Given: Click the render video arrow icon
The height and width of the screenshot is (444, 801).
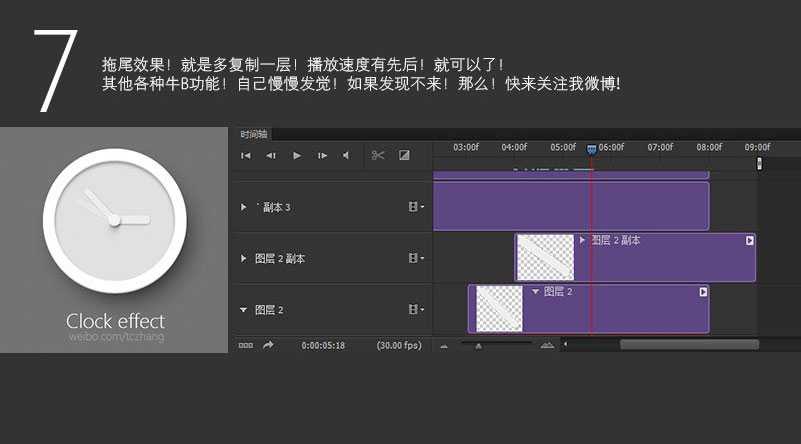Looking at the screenshot, I should click(268, 345).
